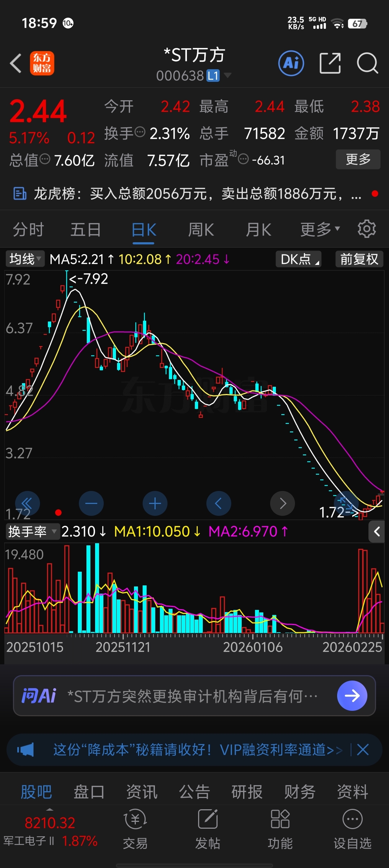Tap *ST万方 stock title
Screen dimensions: 389x868
(x=194, y=55)
